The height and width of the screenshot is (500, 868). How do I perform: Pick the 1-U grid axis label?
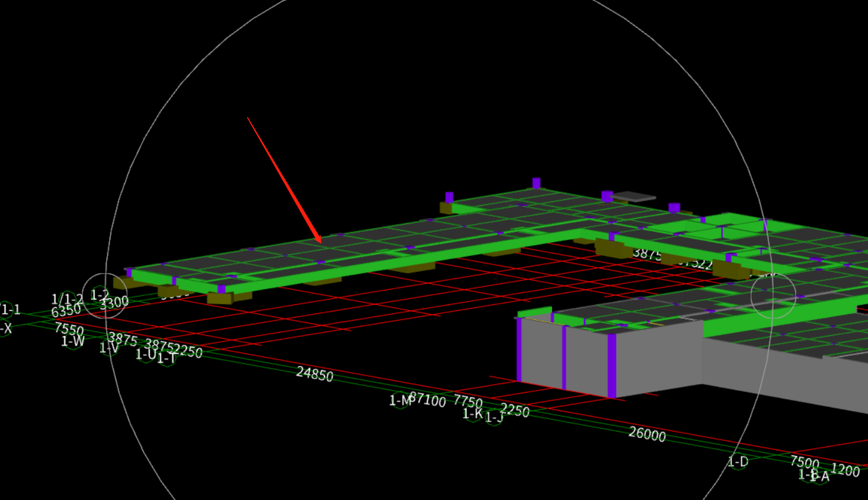coord(146,354)
